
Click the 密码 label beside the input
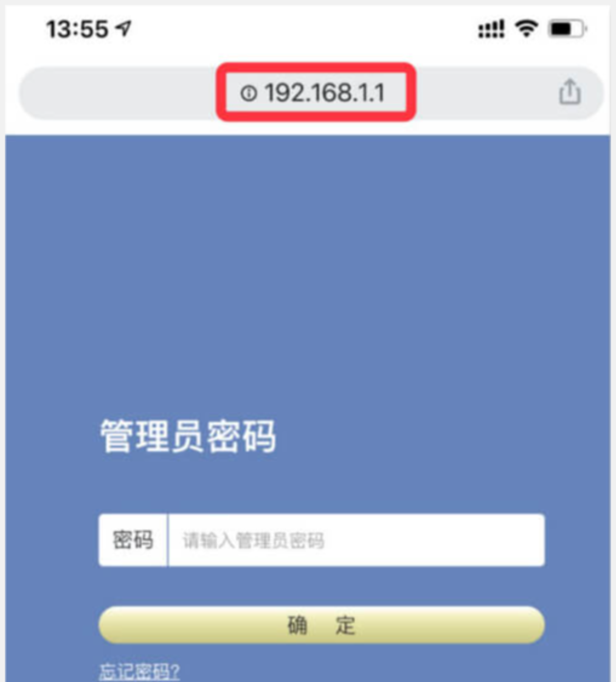tap(133, 540)
